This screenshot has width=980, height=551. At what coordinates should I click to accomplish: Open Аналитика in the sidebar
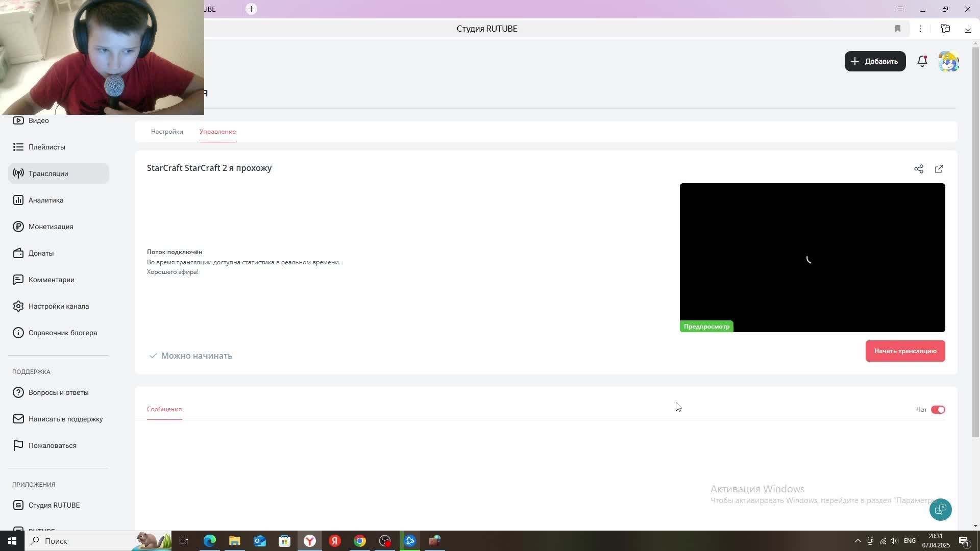pyautogui.click(x=46, y=200)
